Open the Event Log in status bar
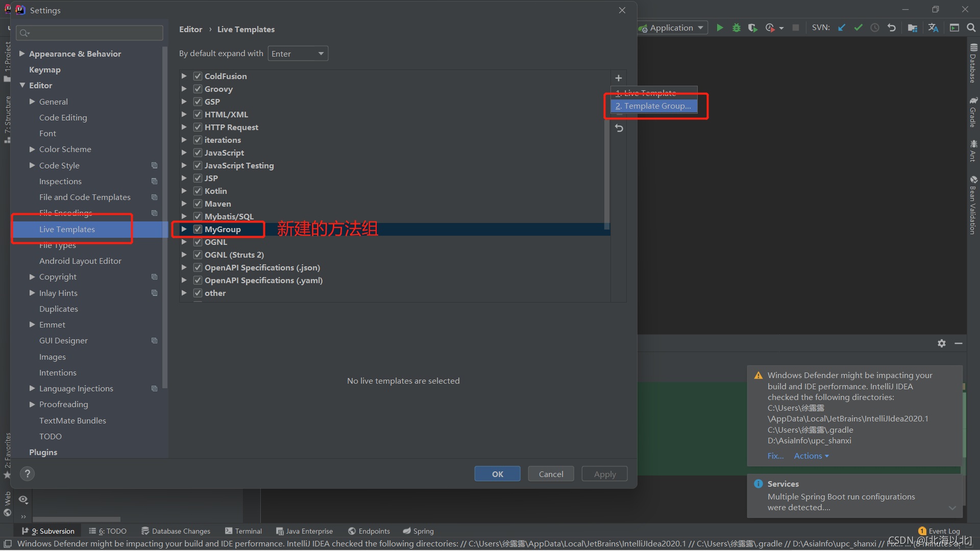This screenshot has height=551, width=980. pyautogui.click(x=939, y=531)
